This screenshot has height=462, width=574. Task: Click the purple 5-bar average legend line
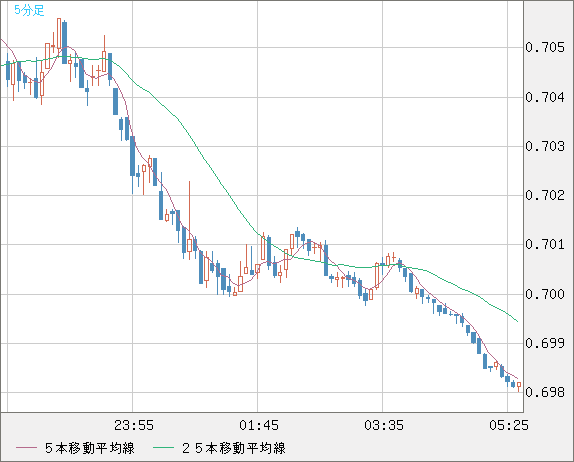(26, 448)
